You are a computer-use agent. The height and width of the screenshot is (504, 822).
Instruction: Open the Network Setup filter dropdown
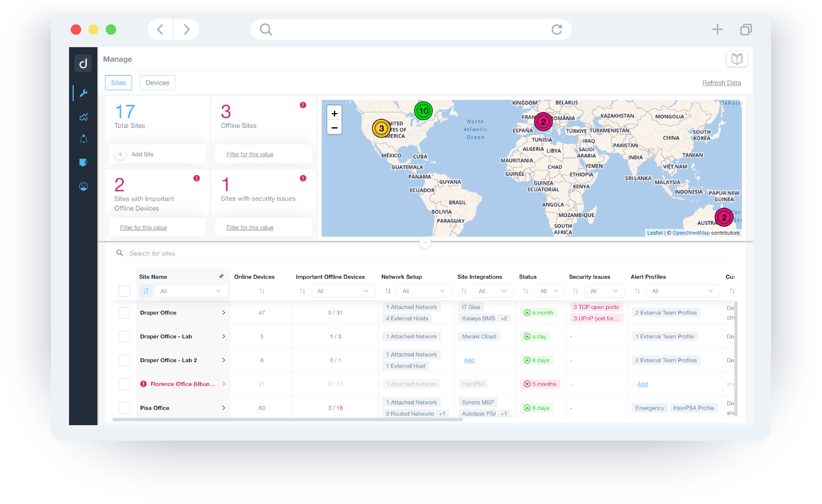423,291
